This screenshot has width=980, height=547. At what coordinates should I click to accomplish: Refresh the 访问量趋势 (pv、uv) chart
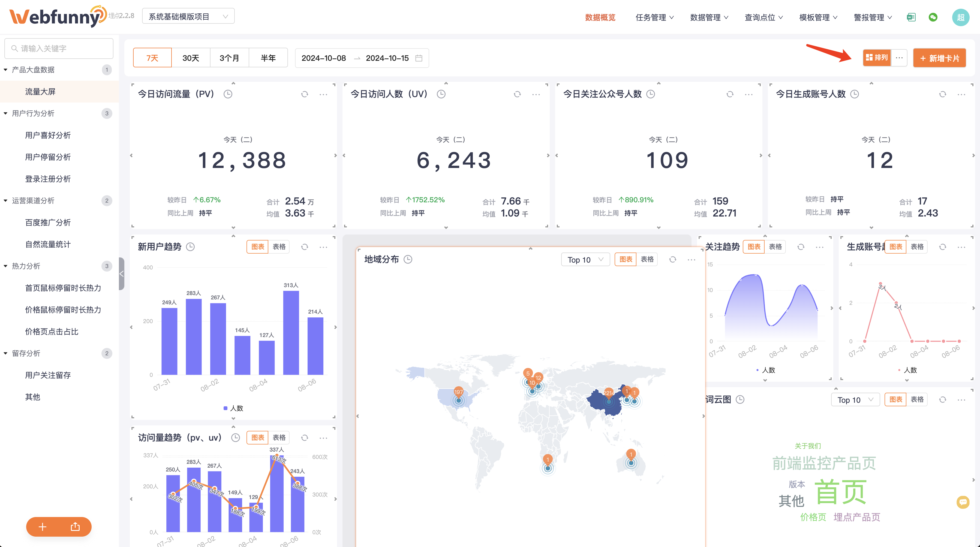coord(304,438)
